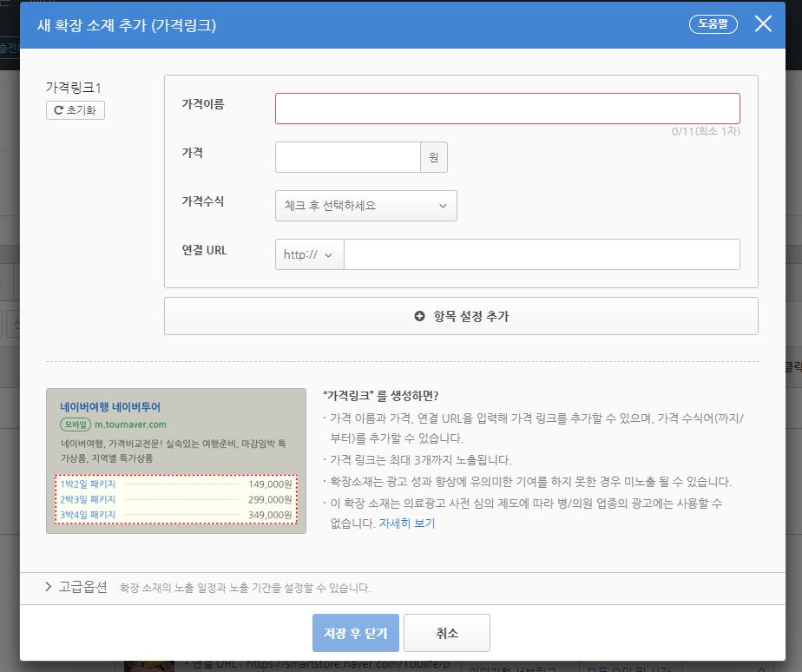The width and height of the screenshot is (802, 672).
Task: Click m.tournaver.com in the ad preview
Action: pos(130,425)
